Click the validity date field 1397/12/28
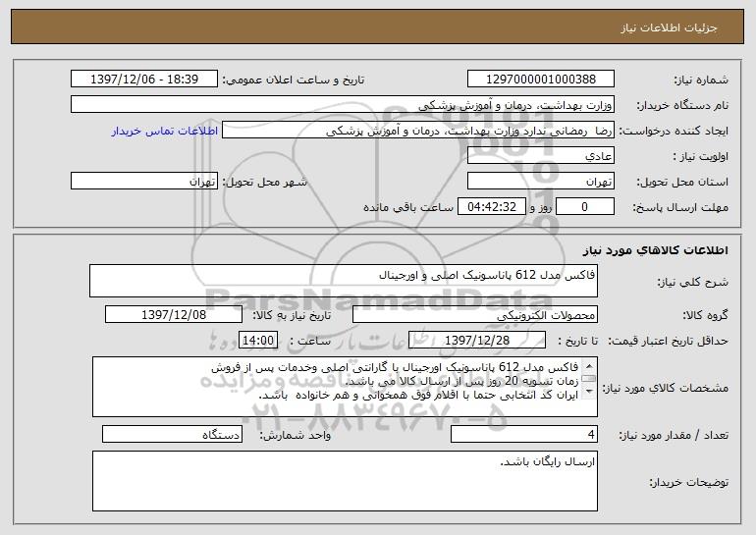The width and height of the screenshot is (756, 535). pyautogui.click(x=477, y=341)
